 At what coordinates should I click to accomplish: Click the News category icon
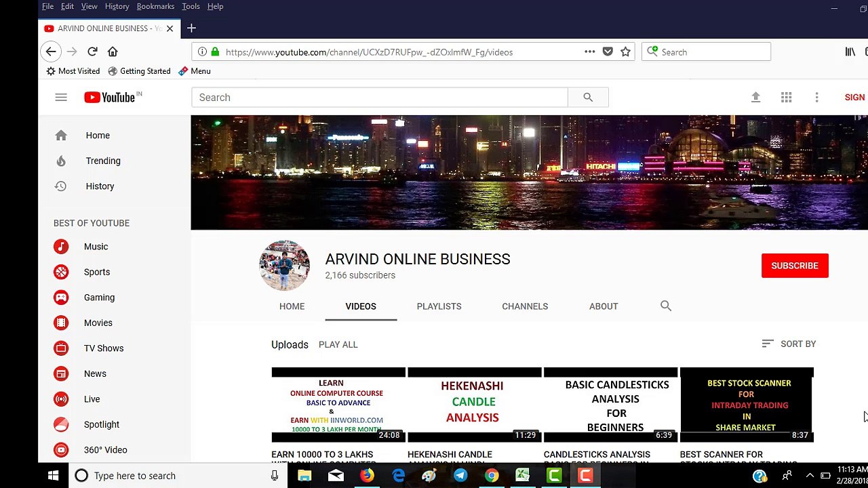click(61, 373)
